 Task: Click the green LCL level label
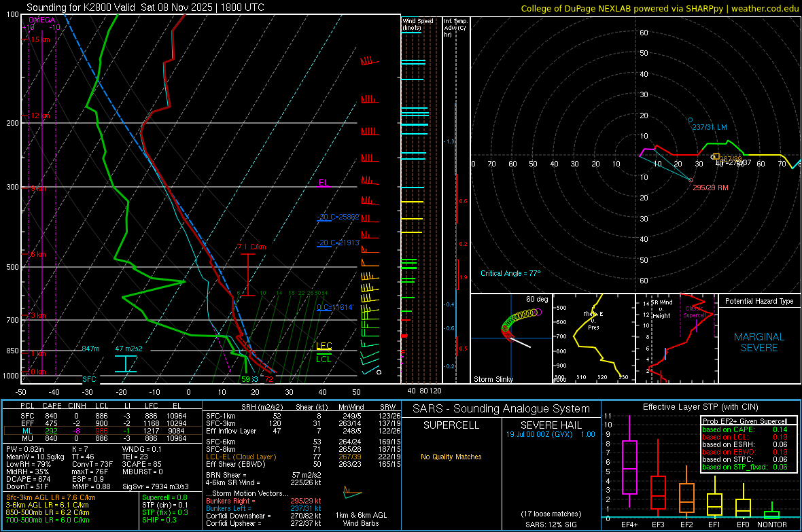[324, 359]
